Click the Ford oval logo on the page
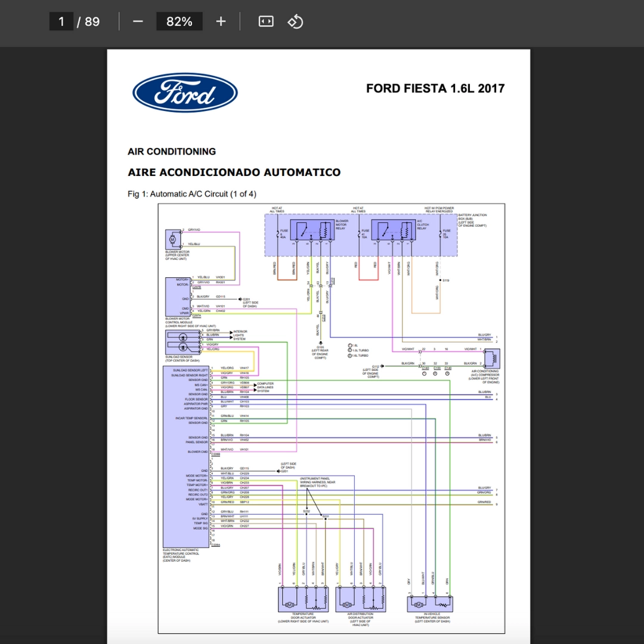The height and width of the screenshot is (644, 644). click(x=185, y=93)
